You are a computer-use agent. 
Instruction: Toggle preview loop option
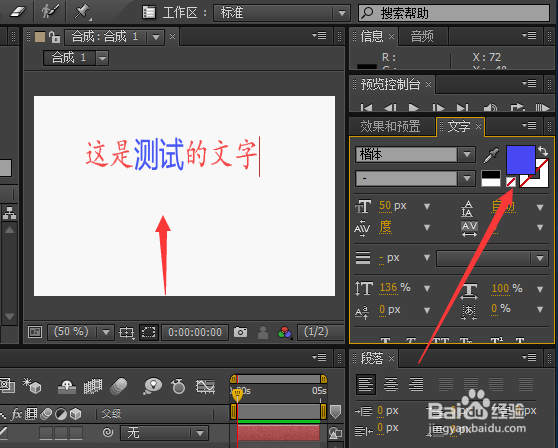(x=517, y=107)
